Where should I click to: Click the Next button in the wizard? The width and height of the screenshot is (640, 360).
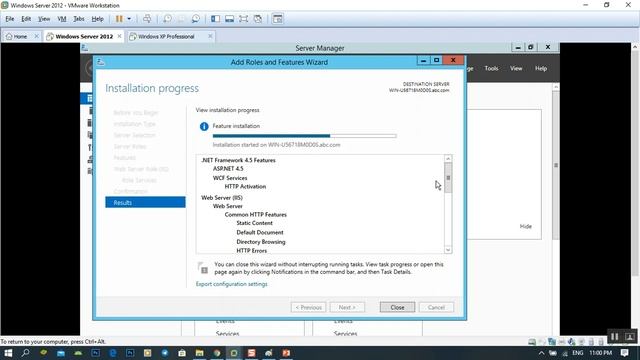(347, 307)
